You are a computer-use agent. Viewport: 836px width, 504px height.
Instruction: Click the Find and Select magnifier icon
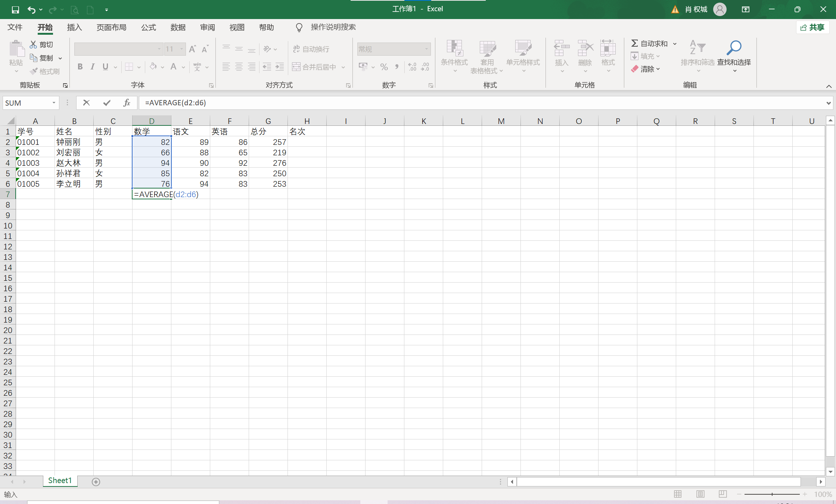[734, 48]
